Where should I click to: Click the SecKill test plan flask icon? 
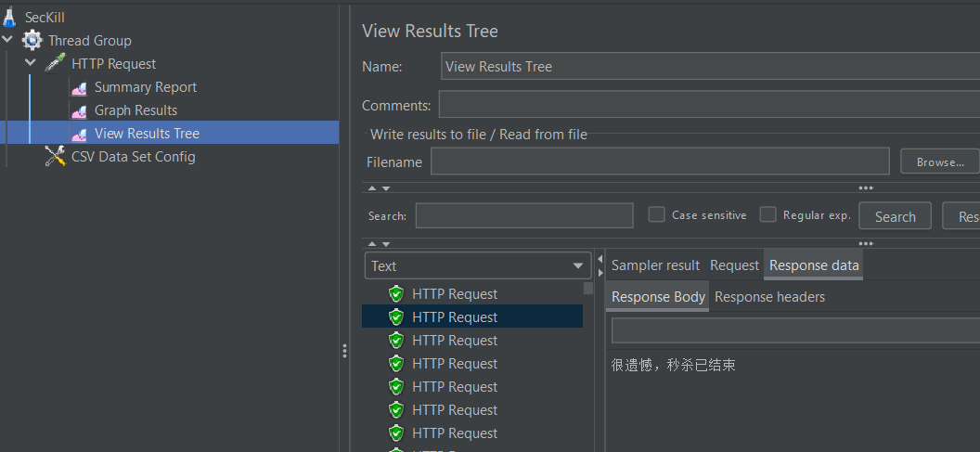[x=8, y=17]
